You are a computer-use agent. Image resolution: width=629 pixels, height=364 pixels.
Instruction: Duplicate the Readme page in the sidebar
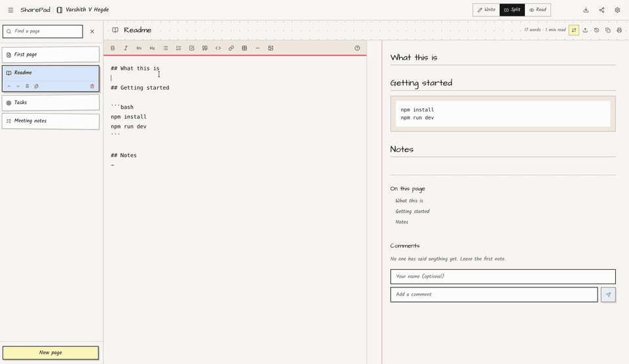click(37, 86)
